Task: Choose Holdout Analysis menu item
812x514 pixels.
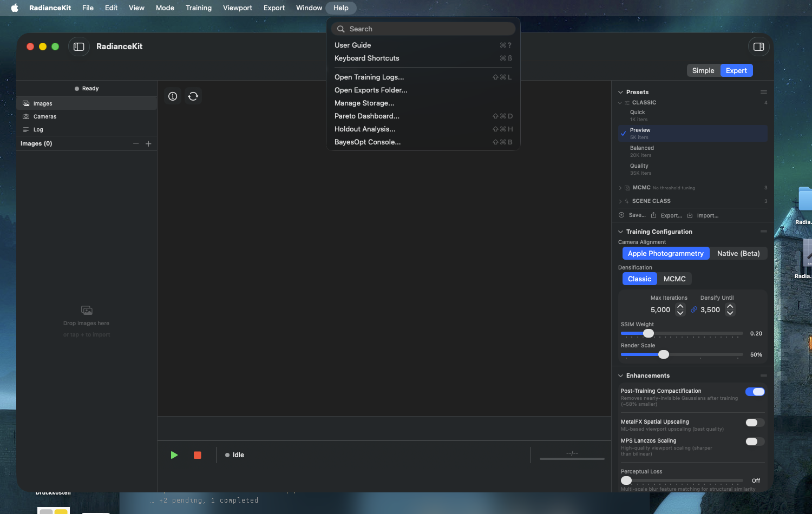Action: (423, 129)
